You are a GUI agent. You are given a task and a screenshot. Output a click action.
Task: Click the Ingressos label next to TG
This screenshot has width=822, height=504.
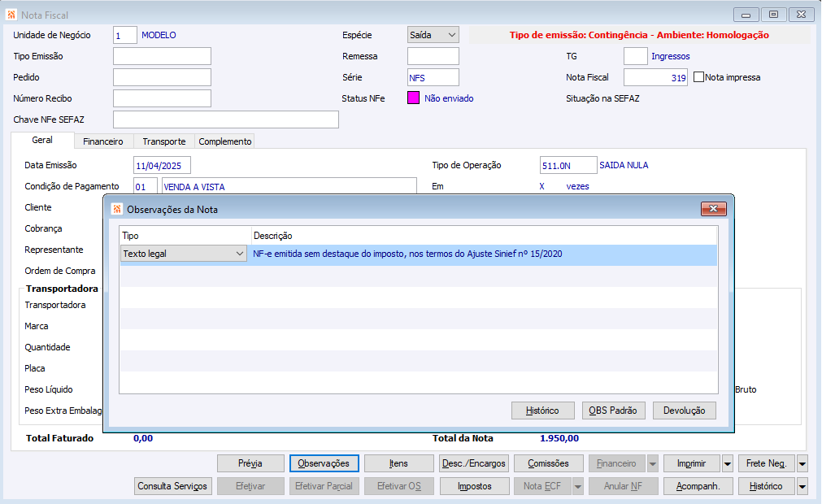point(671,56)
